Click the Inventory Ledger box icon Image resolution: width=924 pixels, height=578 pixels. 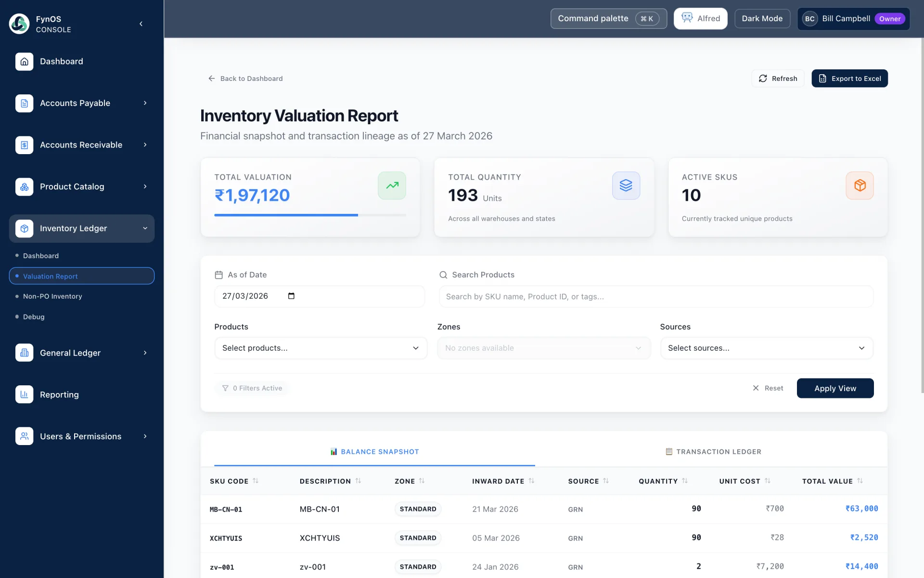coord(25,228)
